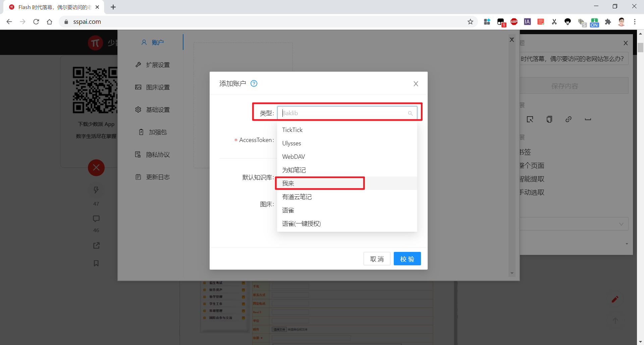Open 基础设置 from the sidebar
This screenshot has width=644, height=345.
coord(157,110)
